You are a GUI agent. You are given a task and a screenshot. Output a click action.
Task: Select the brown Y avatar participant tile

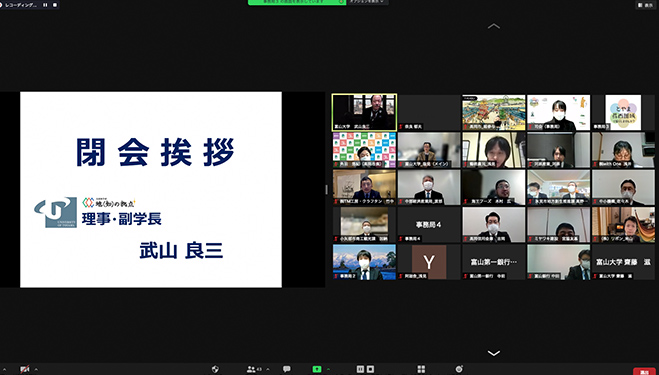429,262
